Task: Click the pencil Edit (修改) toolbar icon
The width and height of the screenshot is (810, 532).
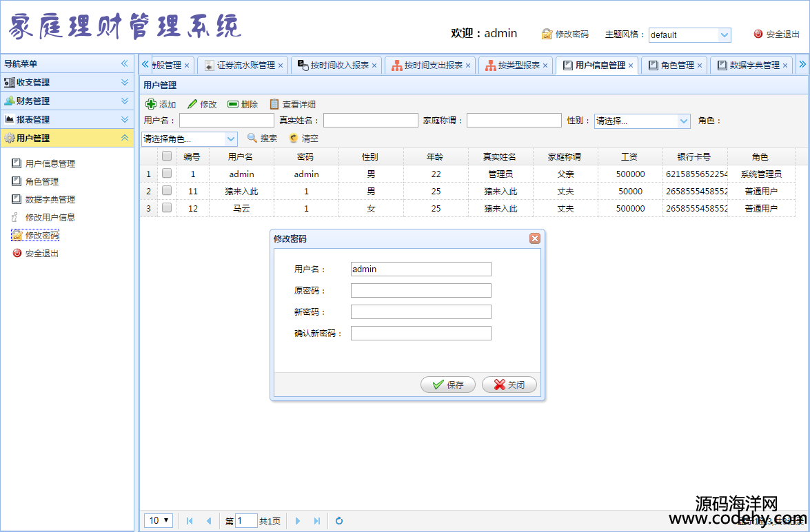Action: tap(192, 104)
